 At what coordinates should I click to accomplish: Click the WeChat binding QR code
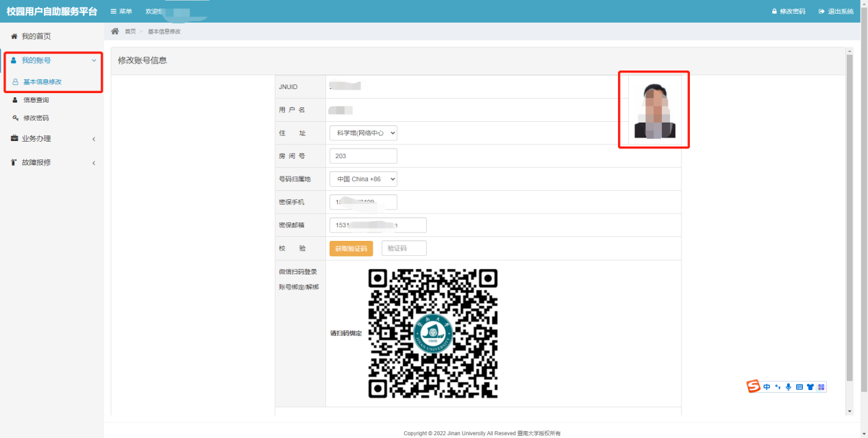(x=433, y=333)
